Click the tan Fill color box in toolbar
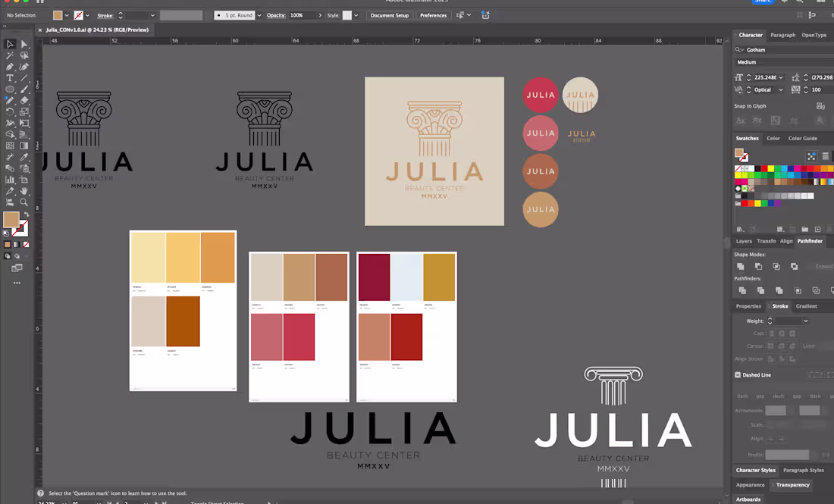 [x=11, y=220]
